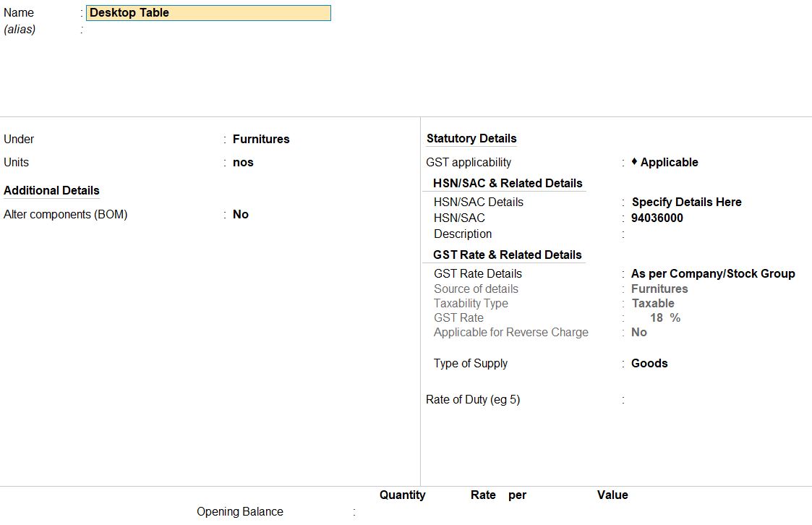The width and height of the screenshot is (812, 525).
Task: Select Type of Supply Goods value
Action: pos(649,364)
